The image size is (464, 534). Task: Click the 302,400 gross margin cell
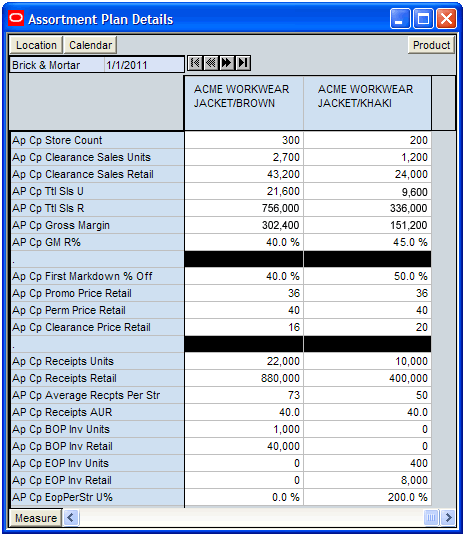coord(244,225)
